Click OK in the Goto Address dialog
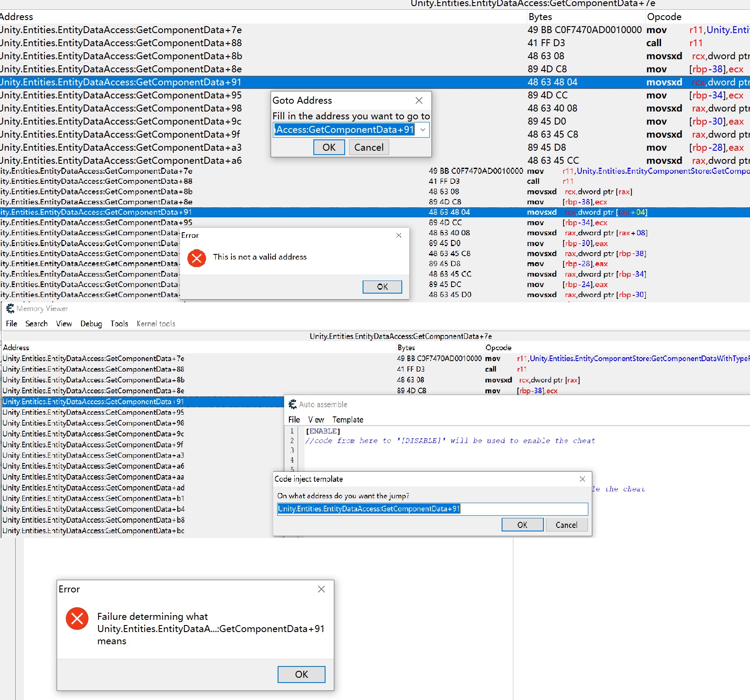 (x=329, y=148)
